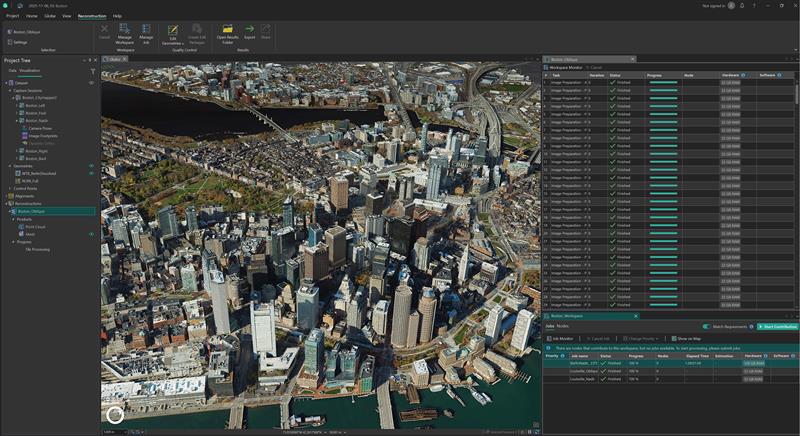Screen dimensions: 800x436
Task: Toggle Show on Map checkbox
Action: pyautogui.click(x=673, y=339)
